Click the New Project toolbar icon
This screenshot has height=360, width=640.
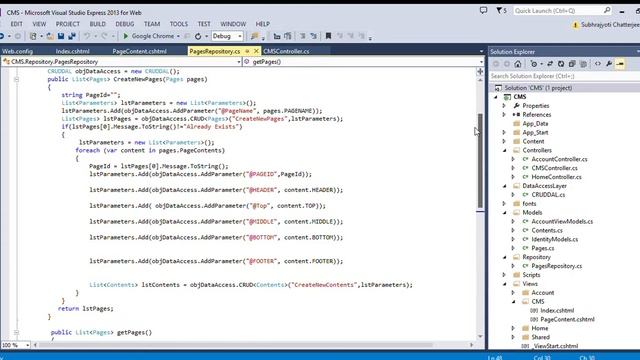pos(33,36)
